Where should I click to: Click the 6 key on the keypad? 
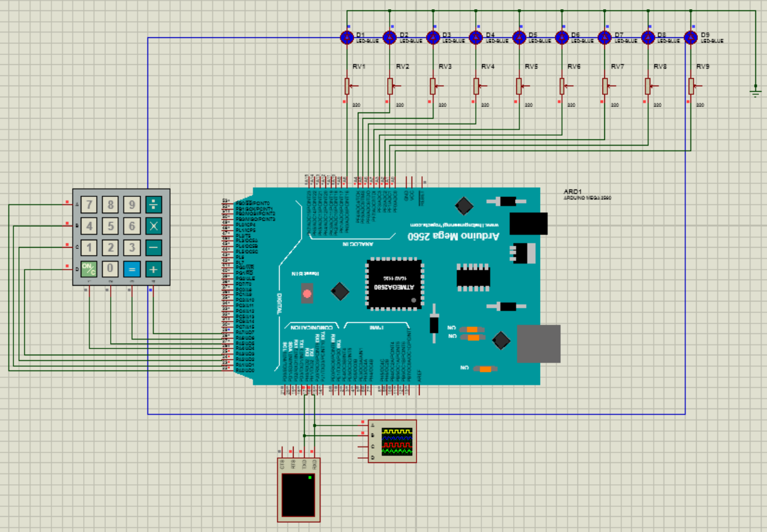tap(132, 226)
